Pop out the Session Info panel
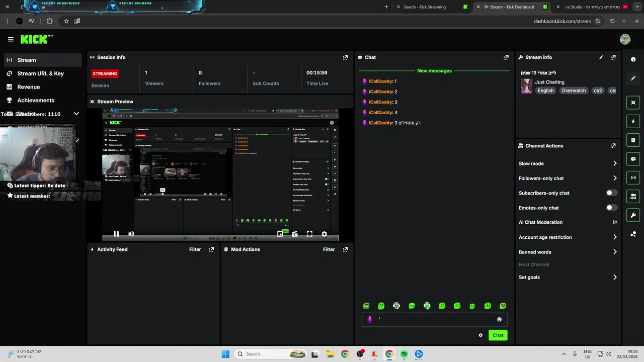Viewport: 644px width, 362px height. click(x=345, y=57)
